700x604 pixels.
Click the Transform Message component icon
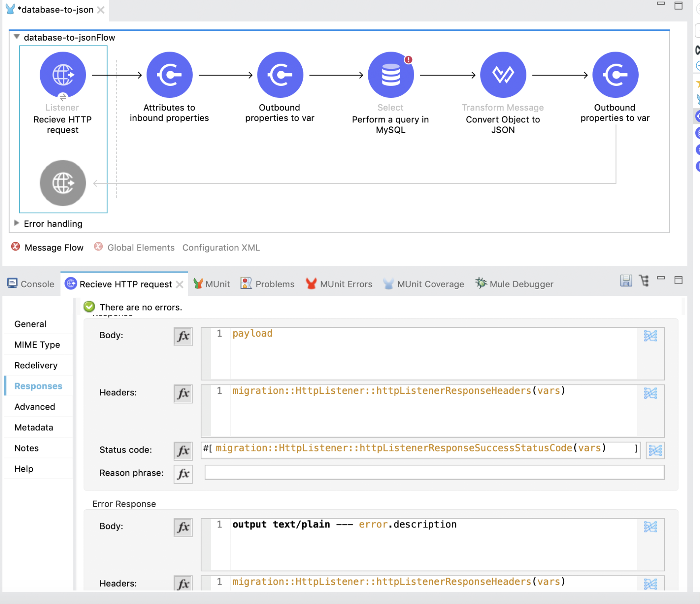pos(503,75)
